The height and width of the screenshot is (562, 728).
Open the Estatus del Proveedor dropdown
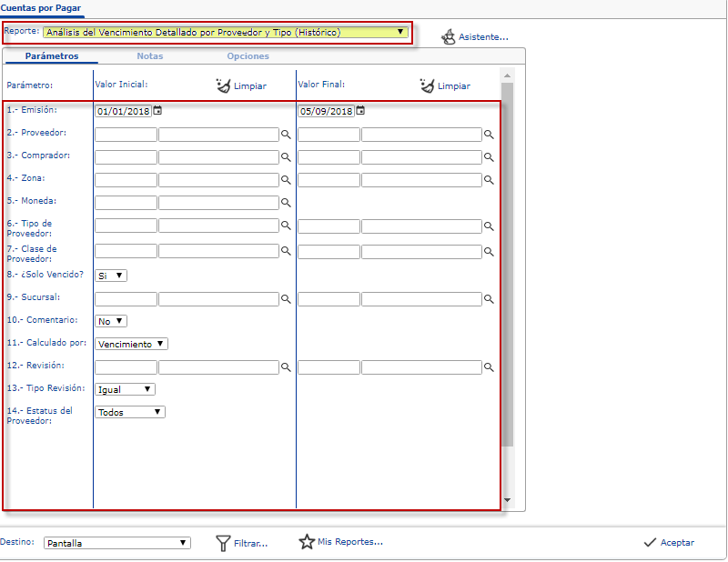click(130, 412)
